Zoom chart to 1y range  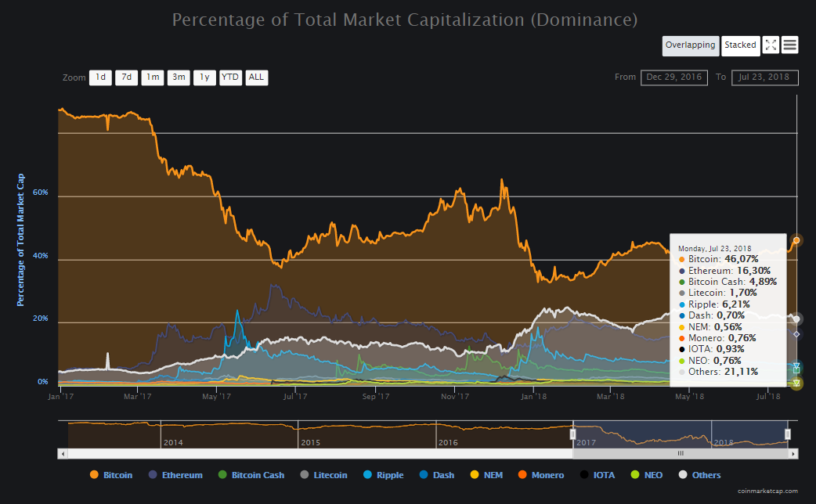click(204, 77)
